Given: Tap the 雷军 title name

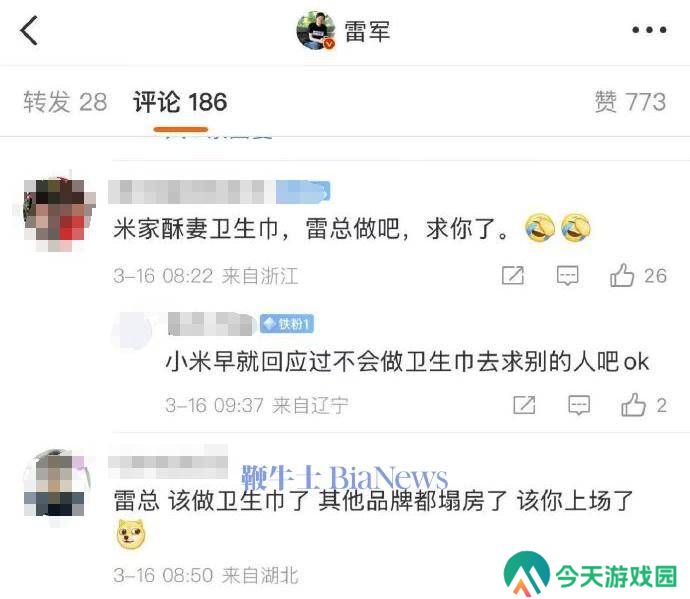Looking at the screenshot, I should pyautogui.click(x=367, y=31).
